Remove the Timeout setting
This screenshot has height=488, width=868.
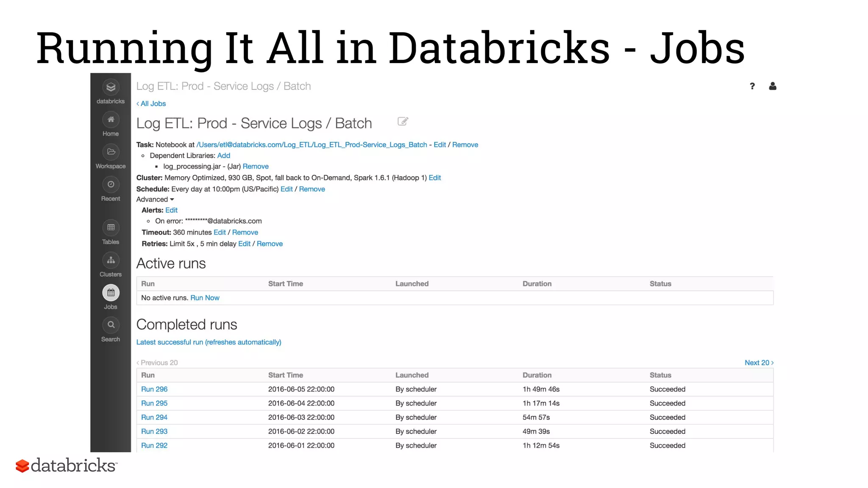(x=245, y=233)
